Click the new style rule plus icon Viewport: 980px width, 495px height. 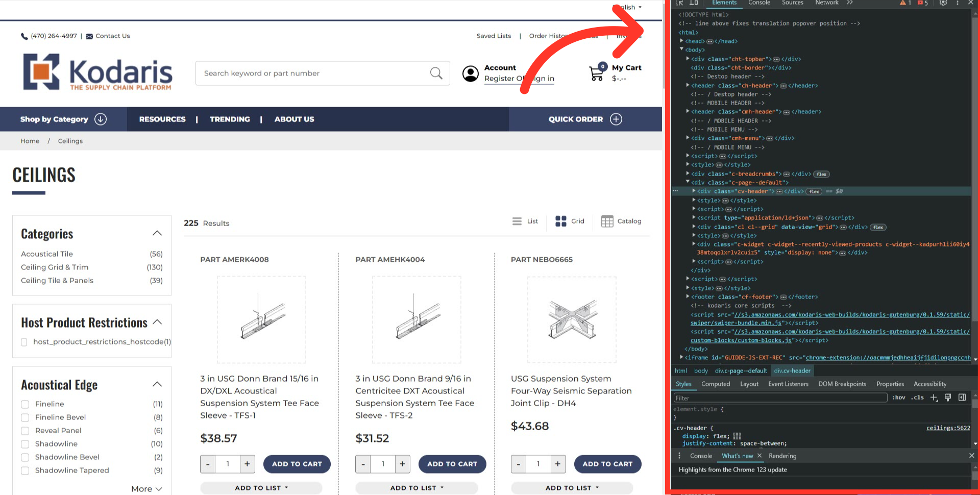934,398
